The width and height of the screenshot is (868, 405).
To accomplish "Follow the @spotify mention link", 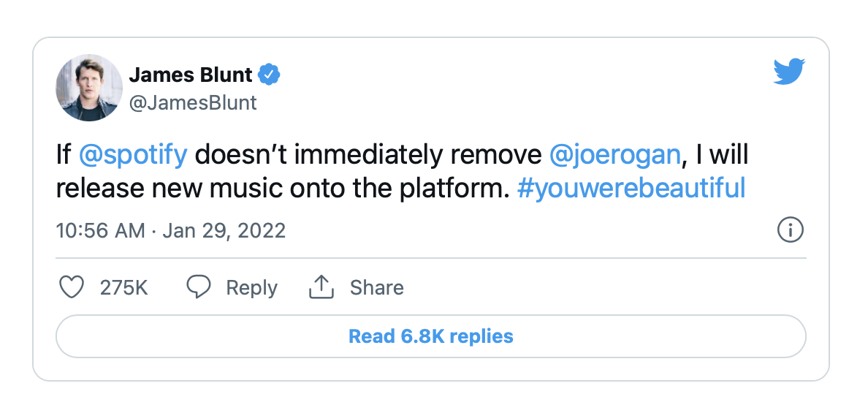I will pos(133,155).
